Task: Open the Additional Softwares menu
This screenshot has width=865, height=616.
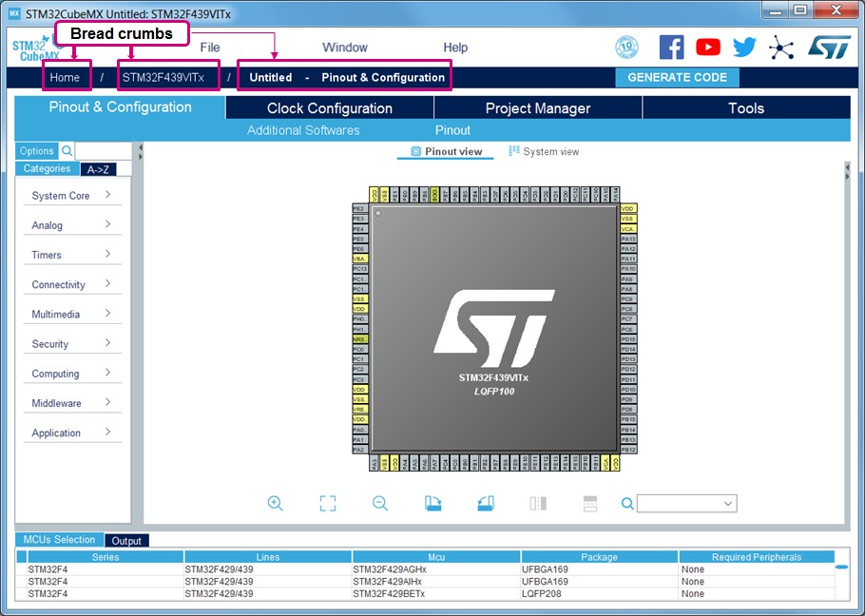Action: [x=303, y=130]
